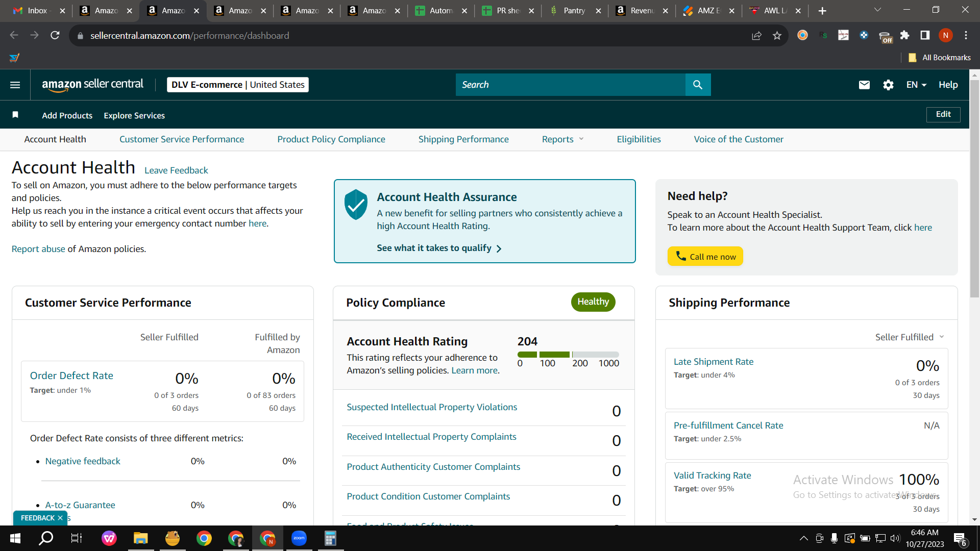
Task: Switch to the Inbox browser tab
Action: point(38,11)
